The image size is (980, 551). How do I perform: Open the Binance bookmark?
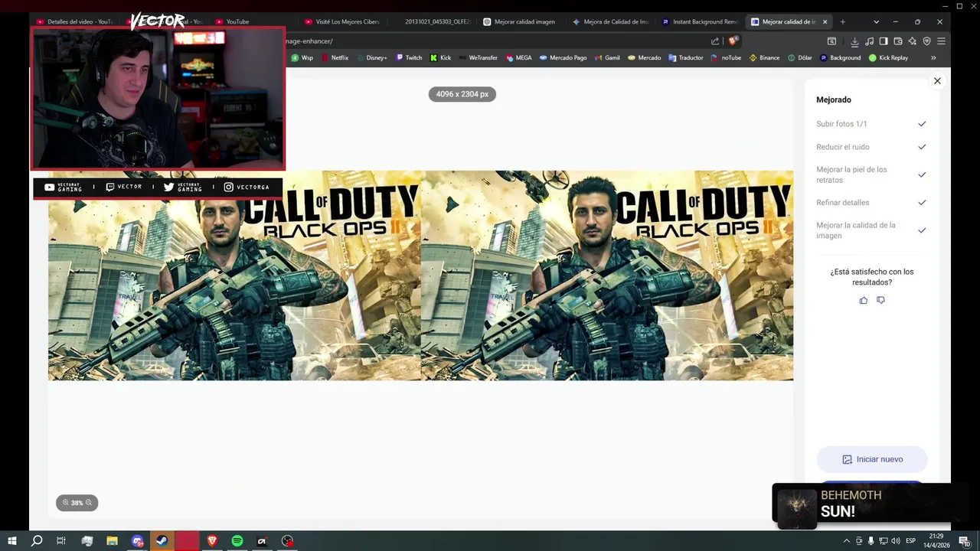[x=764, y=57]
